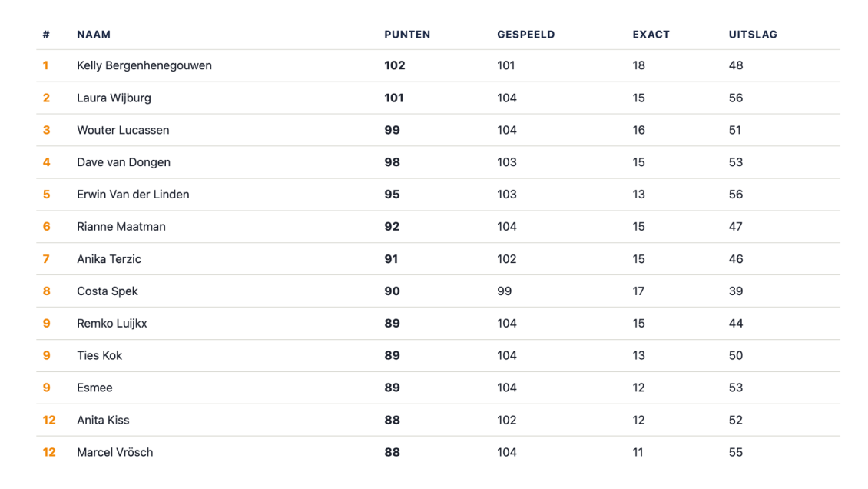The image size is (868, 489).
Task: Select the Esmee row
Action: click(x=438, y=388)
